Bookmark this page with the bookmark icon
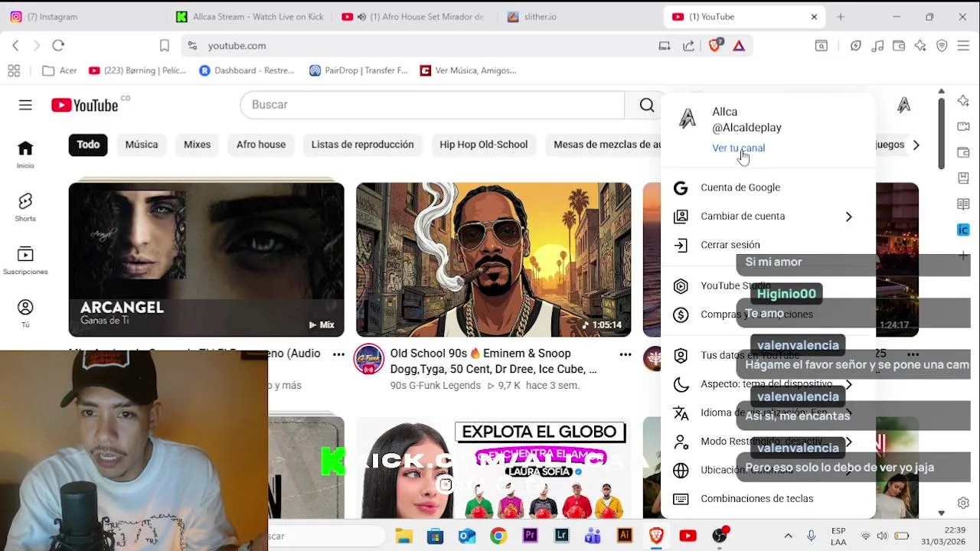 point(164,46)
